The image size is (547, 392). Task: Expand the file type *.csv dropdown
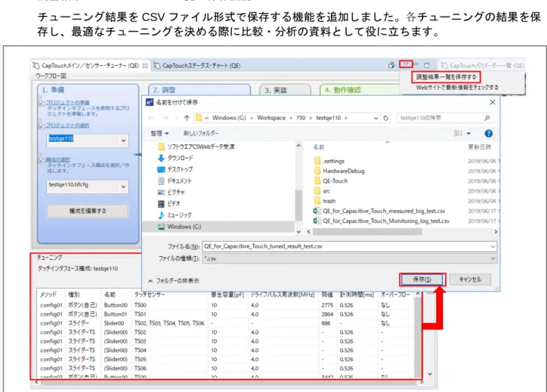coord(493,258)
